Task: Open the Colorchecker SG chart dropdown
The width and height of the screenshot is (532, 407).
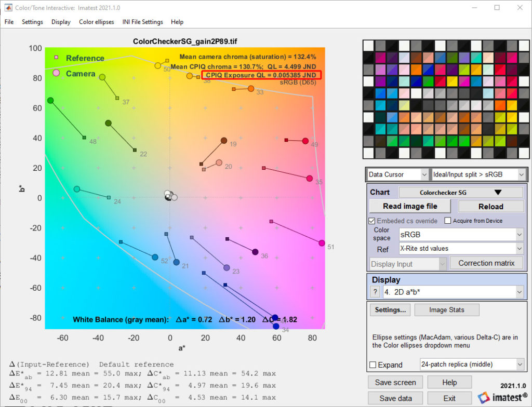Action: pos(461,192)
